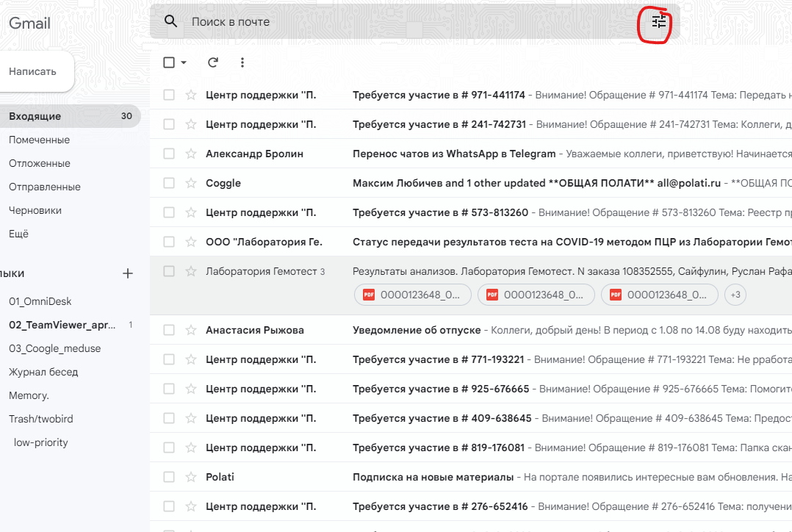The width and height of the screenshot is (792, 532).
Task: Open the Отправленные folder
Action: (45, 187)
